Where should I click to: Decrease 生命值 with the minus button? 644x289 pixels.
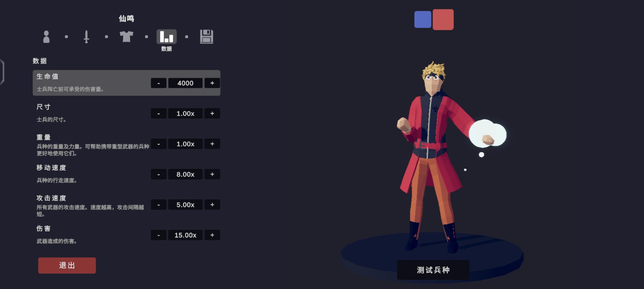(159, 83)
